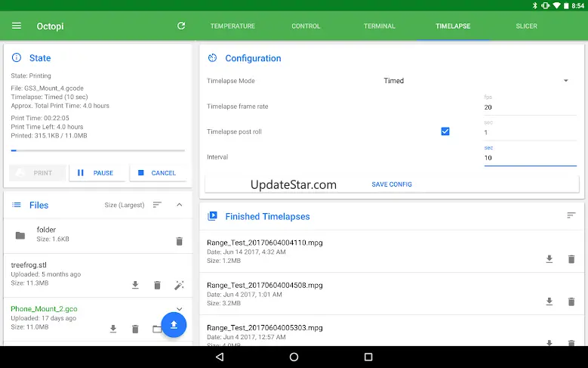Click the Save Config button
The image size is (588, 368).
[392, 184]
